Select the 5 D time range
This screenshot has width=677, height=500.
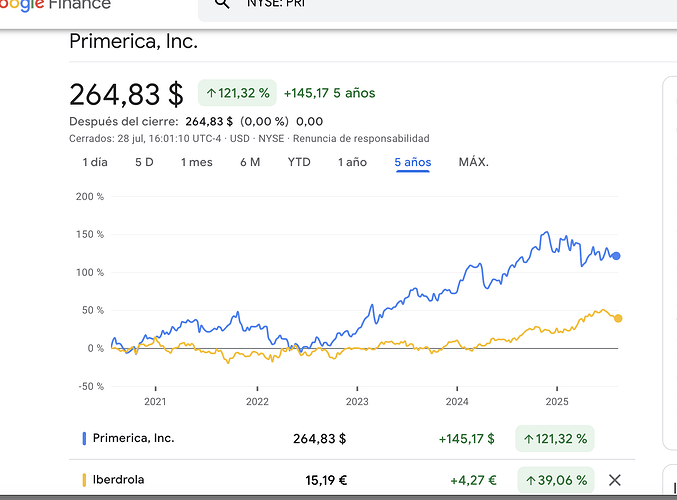144,162
